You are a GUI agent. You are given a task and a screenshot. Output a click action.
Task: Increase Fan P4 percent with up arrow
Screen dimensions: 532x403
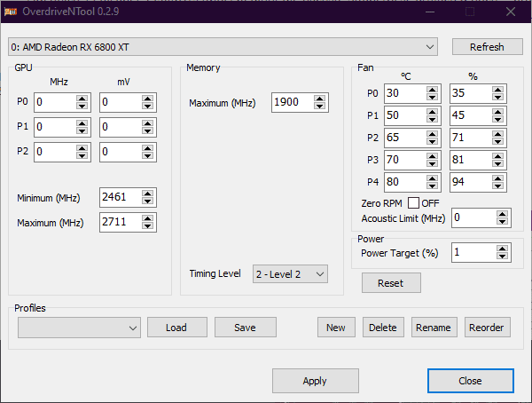[x=497, y=178]
